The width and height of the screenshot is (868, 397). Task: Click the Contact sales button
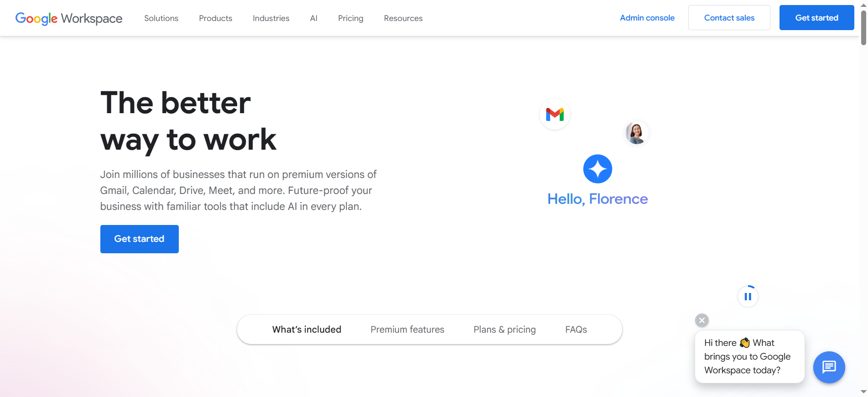pyautogui.click(x=729, y=17)
